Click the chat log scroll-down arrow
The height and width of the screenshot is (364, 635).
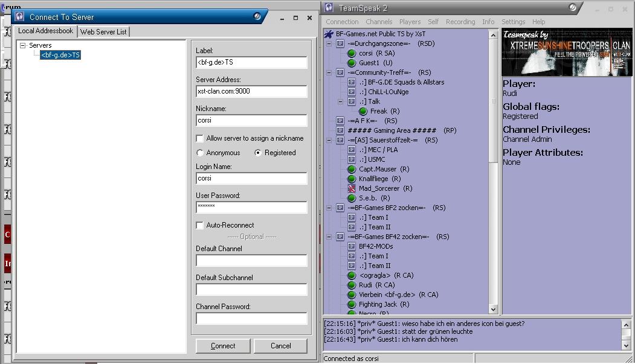pyautogui.click(x=626, y=345)
